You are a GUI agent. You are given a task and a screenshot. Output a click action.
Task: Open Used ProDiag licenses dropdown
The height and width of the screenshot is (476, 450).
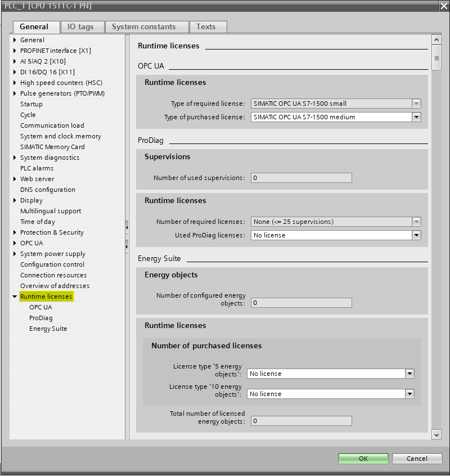coord(416,235)
